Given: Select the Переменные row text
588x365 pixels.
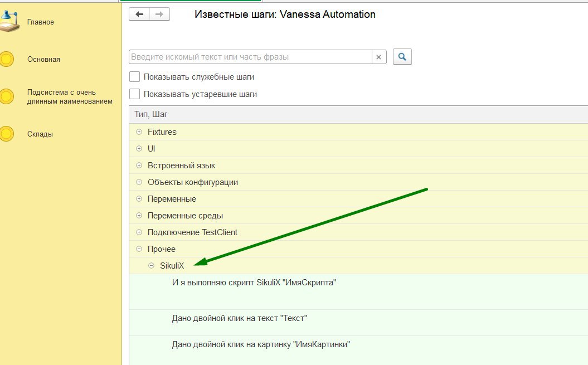Looking at the screenshot, I should pyautogui.click(x=172, y=199).
